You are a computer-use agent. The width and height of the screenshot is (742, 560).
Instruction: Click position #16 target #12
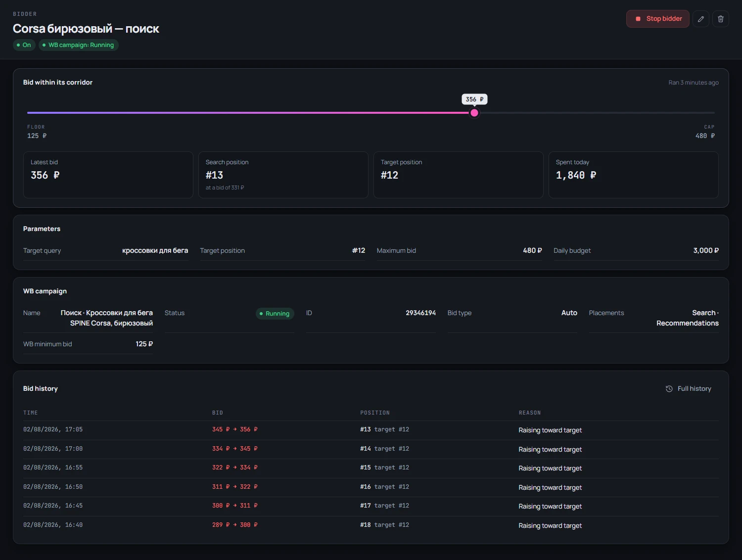385,487
